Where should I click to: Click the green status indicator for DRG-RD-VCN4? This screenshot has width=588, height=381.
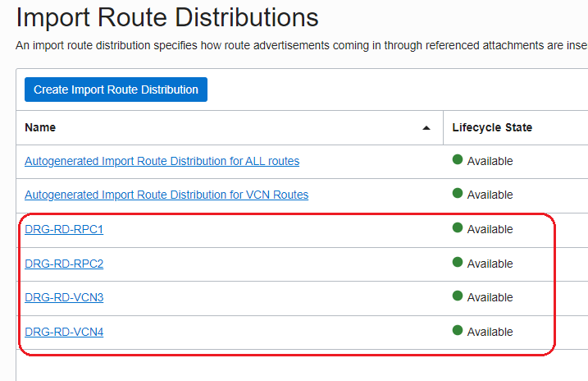click(x=458, y=331)
